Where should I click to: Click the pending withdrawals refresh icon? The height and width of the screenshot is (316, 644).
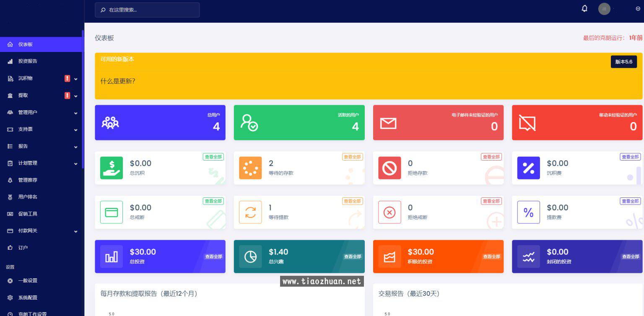click(250, 212)
